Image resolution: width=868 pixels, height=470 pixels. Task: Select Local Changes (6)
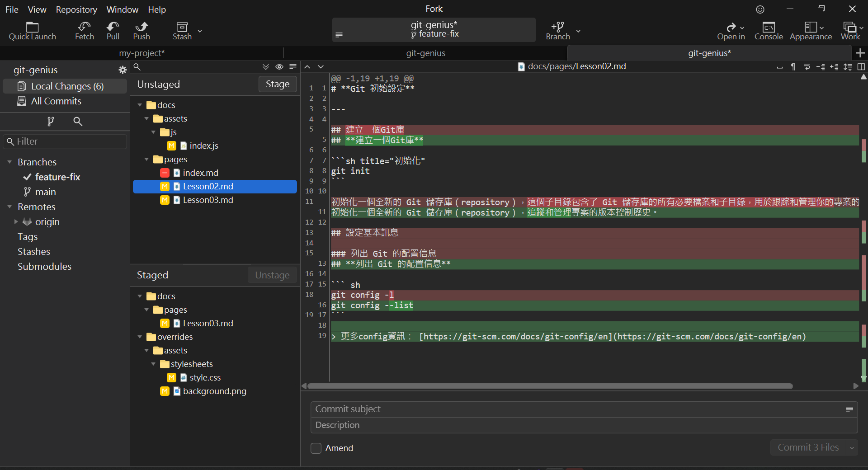pos(65,86)
